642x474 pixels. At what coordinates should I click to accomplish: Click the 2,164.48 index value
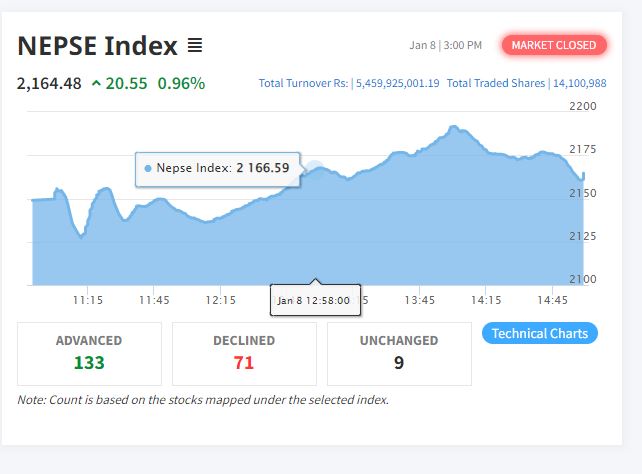(x=49, y=83)
